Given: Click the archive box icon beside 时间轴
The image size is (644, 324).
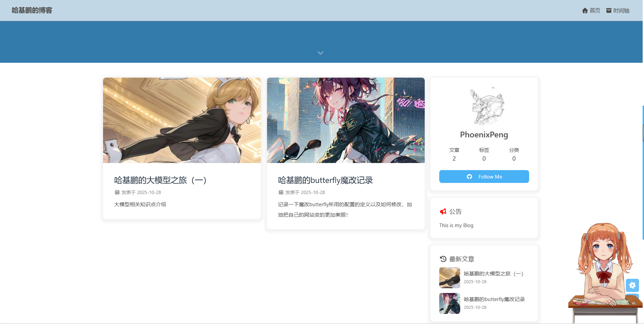Looking at the screenshot, I should 609,10.
